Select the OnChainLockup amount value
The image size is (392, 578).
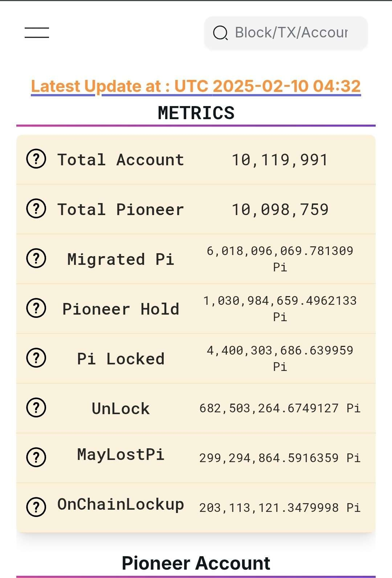(x=280, y=508)
